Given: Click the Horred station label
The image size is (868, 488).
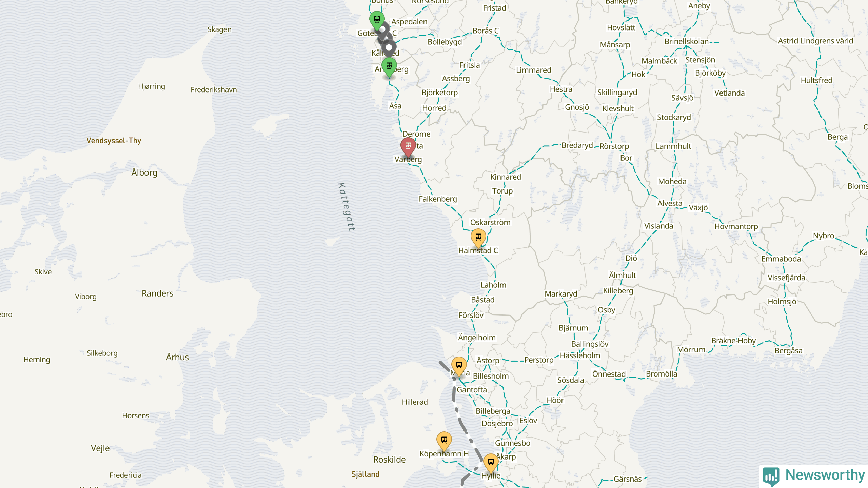Looking at the screenshot, I should (434, 108).
